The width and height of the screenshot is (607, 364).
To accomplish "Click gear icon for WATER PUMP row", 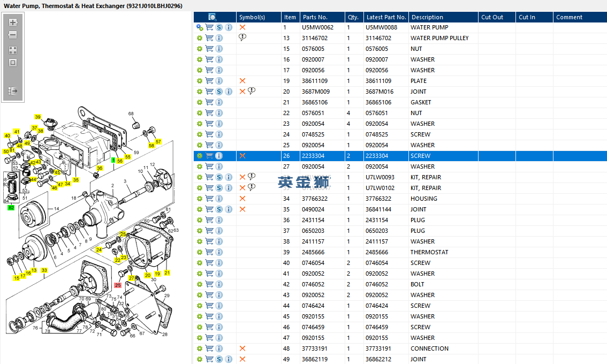I will click(x=199, y=27).
